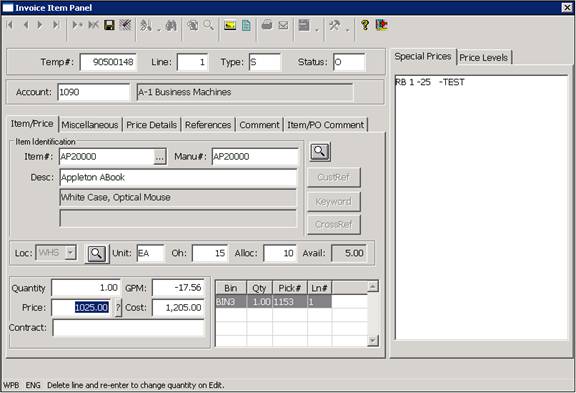Click the Manu# input field

255,157
